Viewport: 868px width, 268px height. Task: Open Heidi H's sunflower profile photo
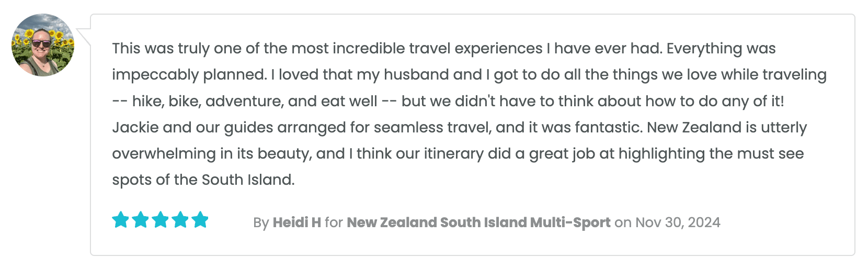(x=43, y=46)
